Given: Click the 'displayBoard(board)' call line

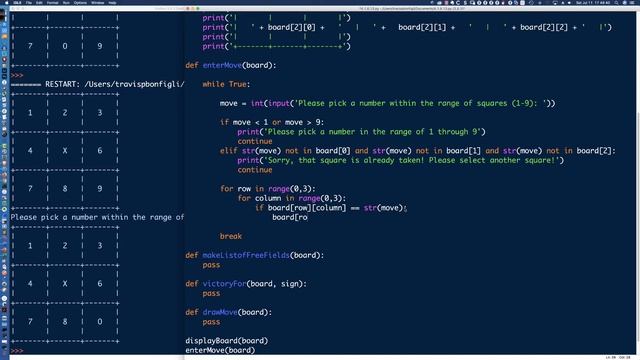Looking at the screenshot, I should 227,340.
